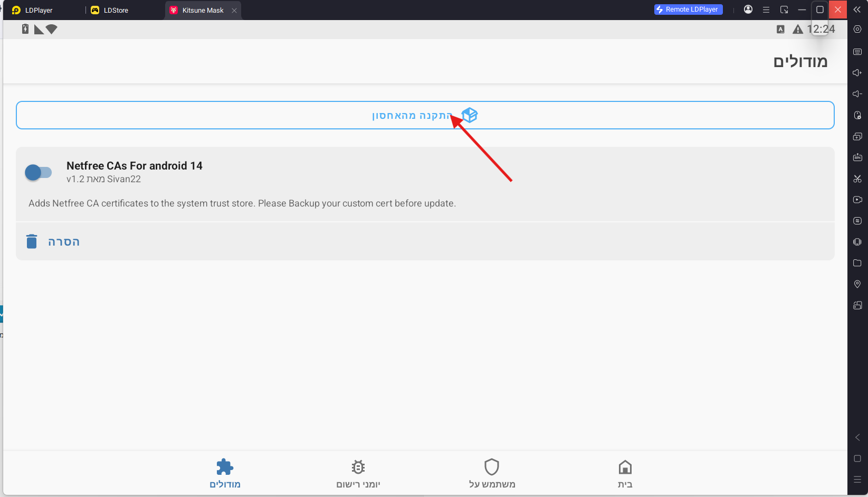This screenshot has height=497, width=868.
Task: Click התקנה מהאחסון install from storage button
Action: click(425, 115)
